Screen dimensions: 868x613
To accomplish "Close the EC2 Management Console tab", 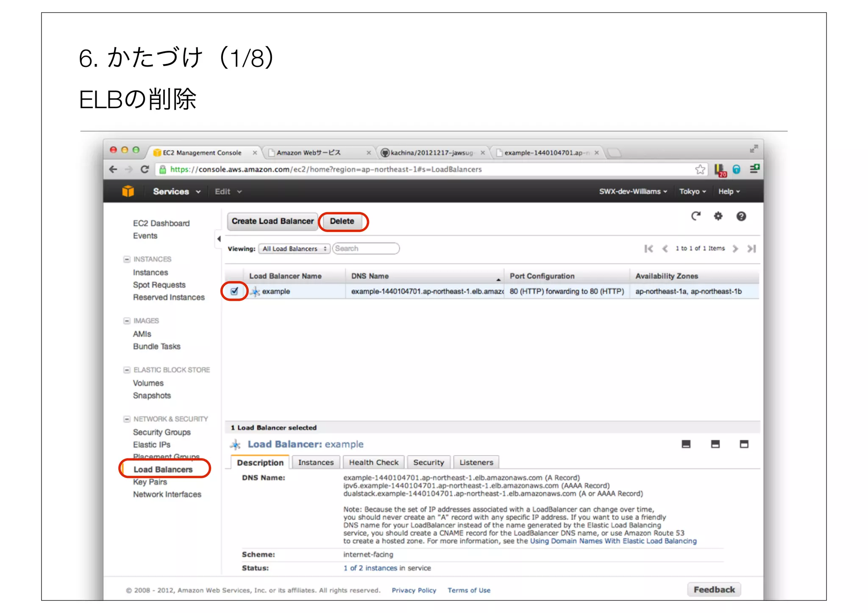I will click(255, 153).
